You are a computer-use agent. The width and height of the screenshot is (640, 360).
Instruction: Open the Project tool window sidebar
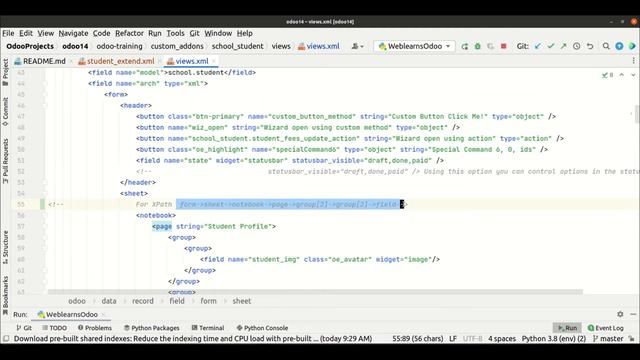point(5,72)
